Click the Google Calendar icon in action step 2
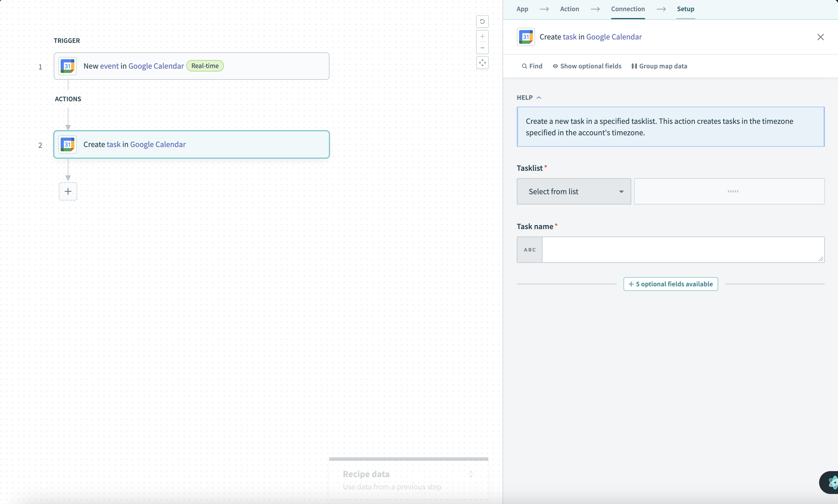Image resolution: width=838 pixels, height=504 pixels. pyautogui.click(x=67, y=144)
